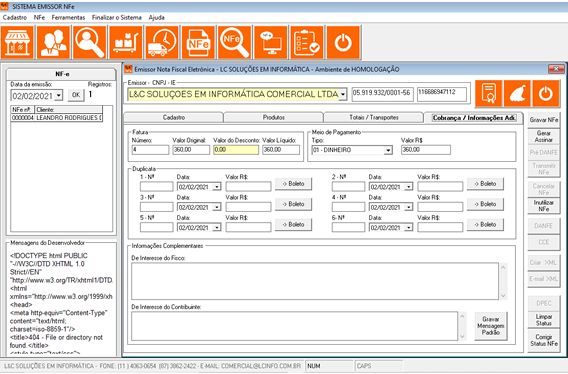Click the Fisco textbox scrollbar

tap(503, 281)
